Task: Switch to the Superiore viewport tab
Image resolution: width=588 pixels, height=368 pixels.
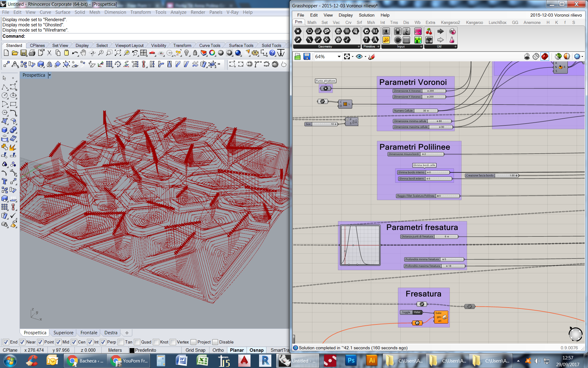Action: [63, 333]
